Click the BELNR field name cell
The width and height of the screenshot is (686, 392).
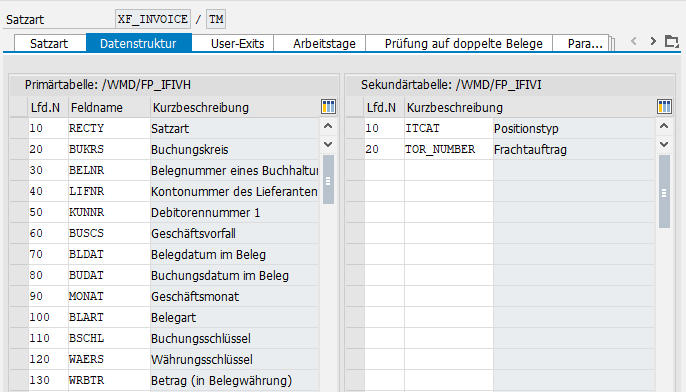tap(108, 170)
